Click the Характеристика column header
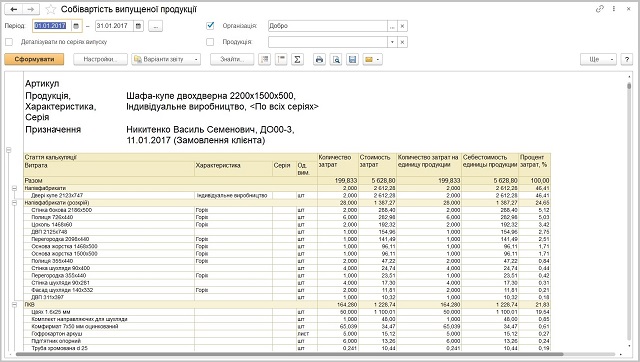 pos(233,169)
